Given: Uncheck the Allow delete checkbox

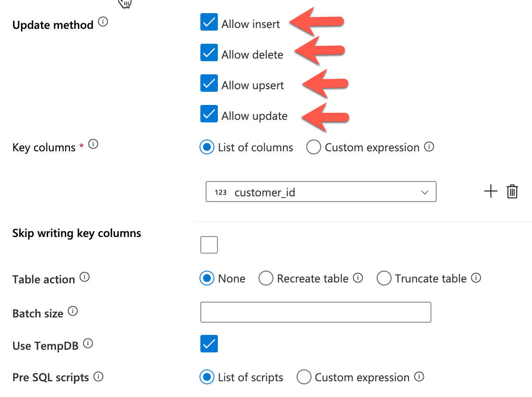Looking at the screenshot, I should pos(209,52).
